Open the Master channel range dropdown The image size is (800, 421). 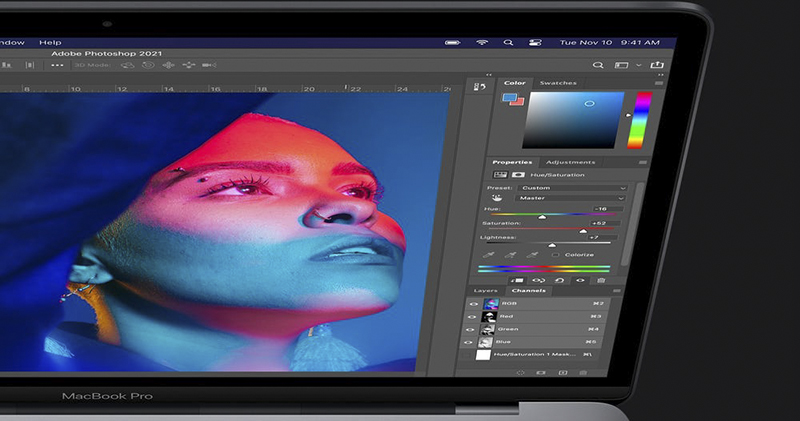tap(570, 198)
